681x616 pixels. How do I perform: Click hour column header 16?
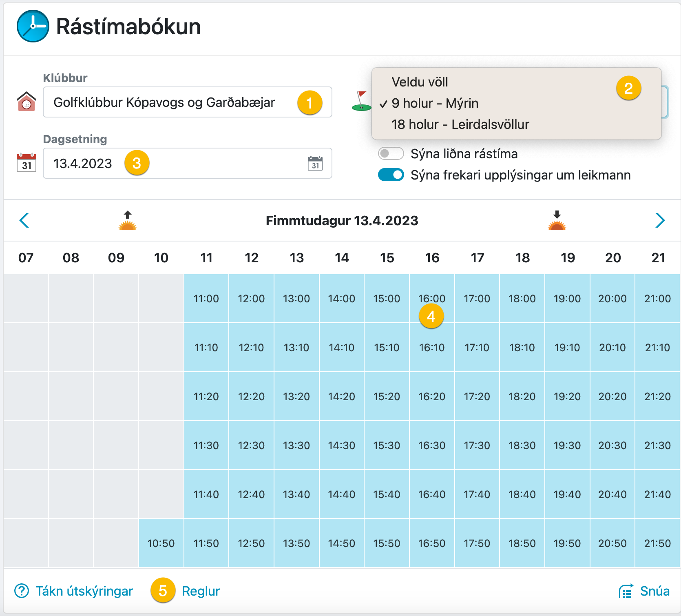(x=432, y=258)
